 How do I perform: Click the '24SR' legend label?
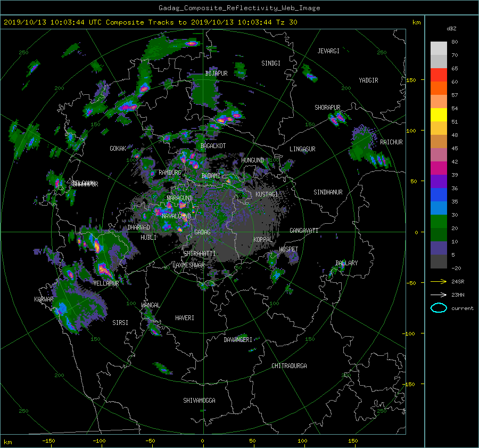coord(458,281)
